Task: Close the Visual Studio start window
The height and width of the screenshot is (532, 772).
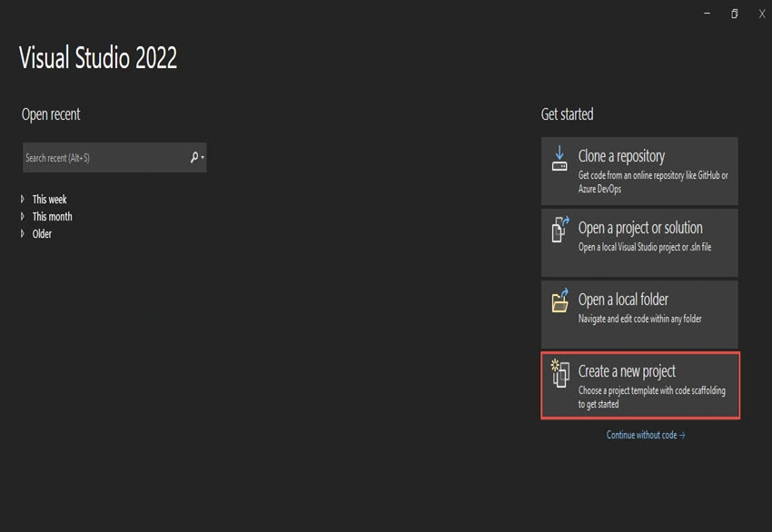Action: pos(762,14)
